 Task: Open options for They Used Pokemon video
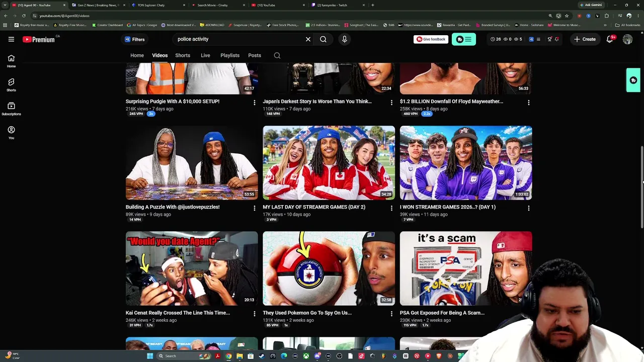pos(391,314)
